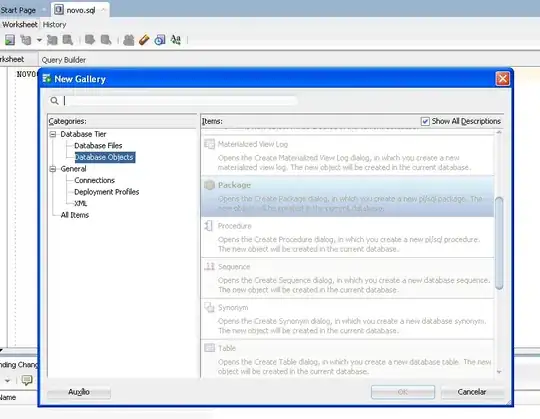Collapse the General tree node
Image resolution: width=540 pixels, height=419 pixels.
(53, 169)
